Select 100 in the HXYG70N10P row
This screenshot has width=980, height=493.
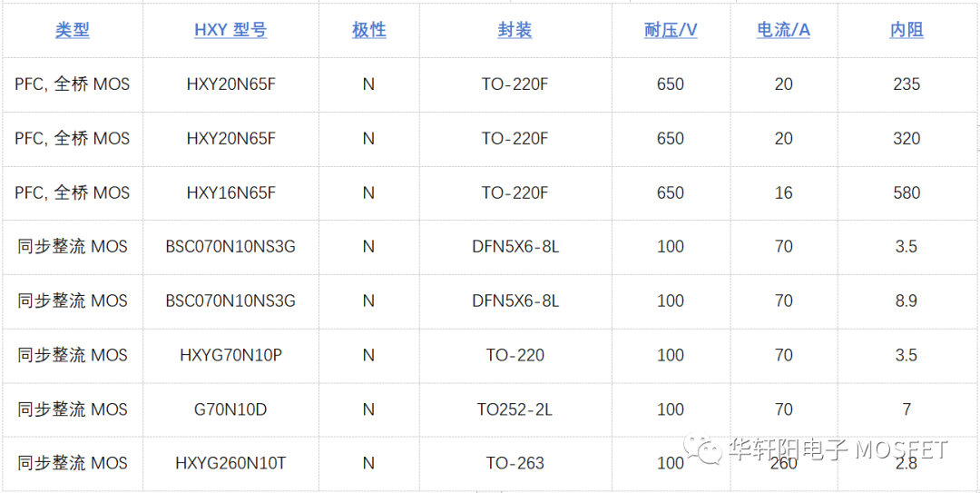pyautogui.click(x=671, y=355)
